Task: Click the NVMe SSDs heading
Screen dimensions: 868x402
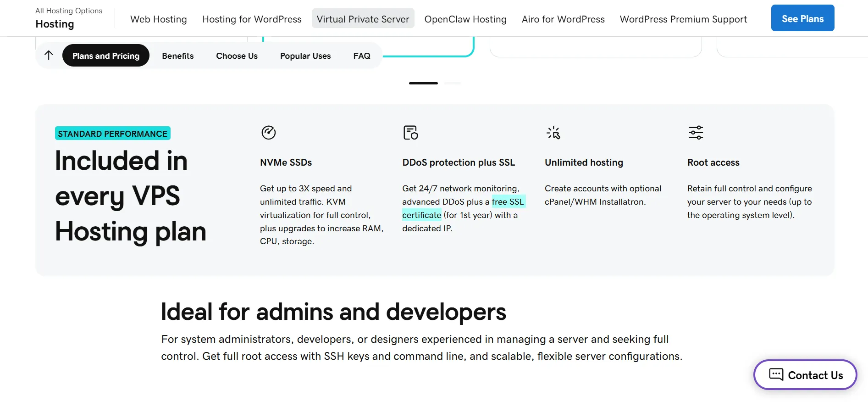Action: (x=286, y=162)
